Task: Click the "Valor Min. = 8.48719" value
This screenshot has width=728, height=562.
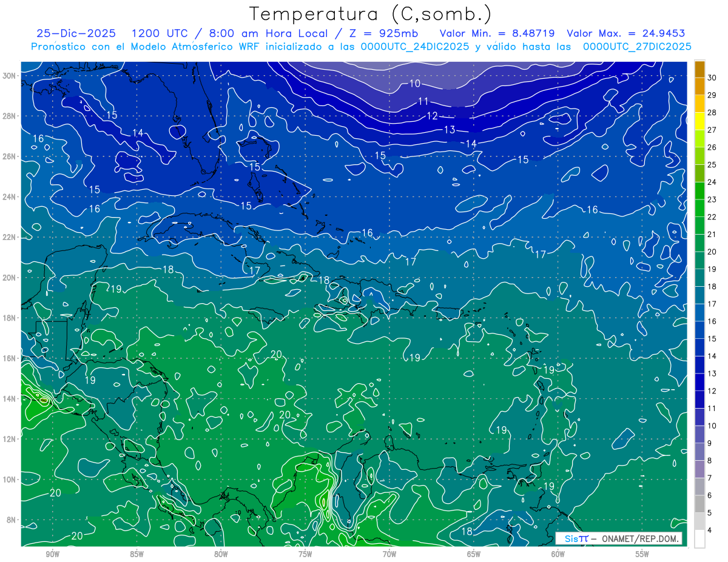Action: coord(497,33)
